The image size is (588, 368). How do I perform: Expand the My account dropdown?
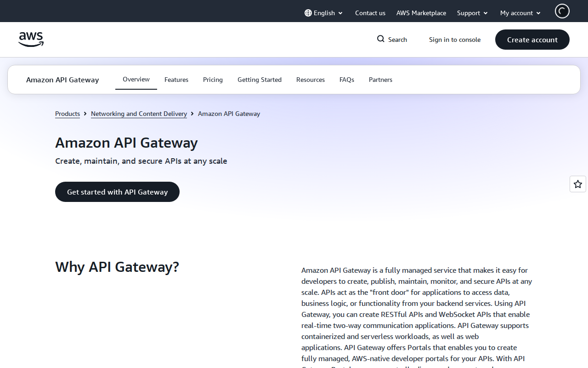[x=520, y=13]
